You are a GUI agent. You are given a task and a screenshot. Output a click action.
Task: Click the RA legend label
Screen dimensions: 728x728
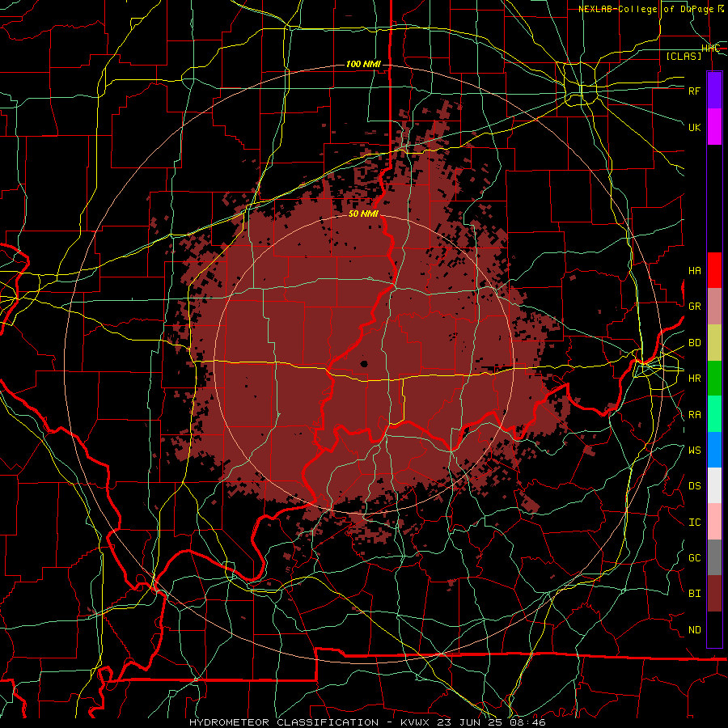click(x=694, y=415)
